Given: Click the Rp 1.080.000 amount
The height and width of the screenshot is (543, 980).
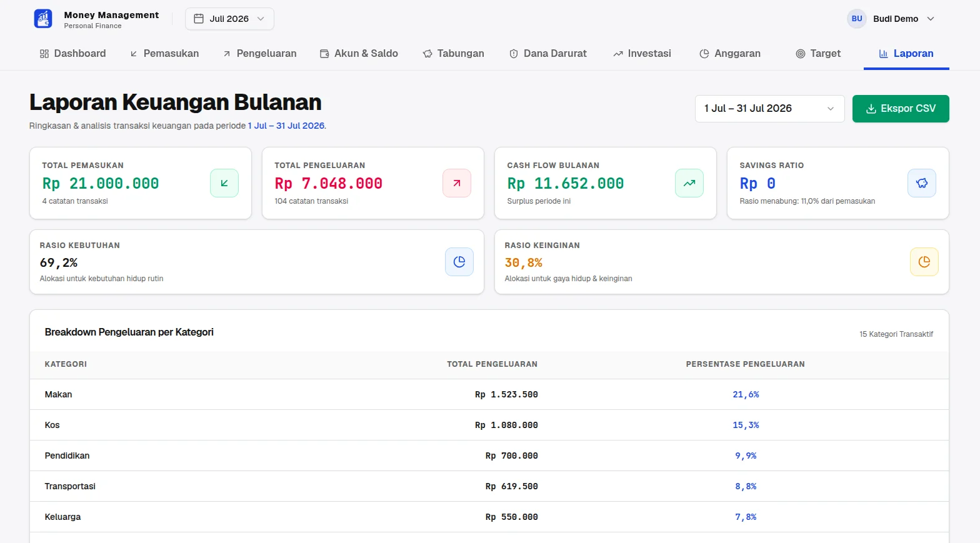Looking at the screenshot, I should click(506, 425).
